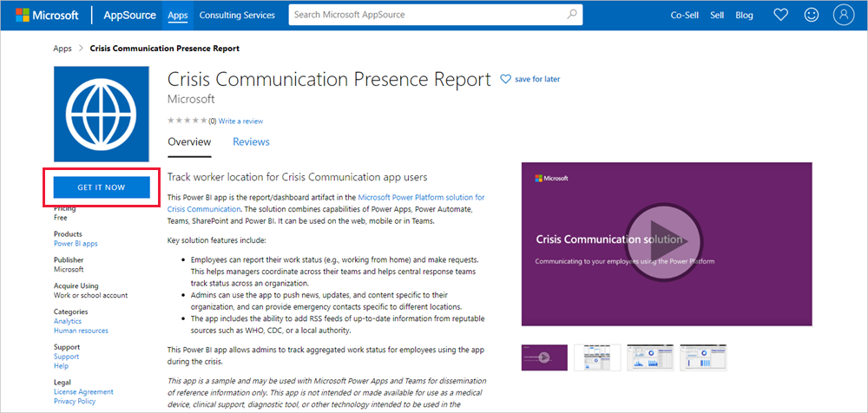Viewport: 868px width, 413px height.
Task: Open the AppSource home link
Action: [129, 15]
